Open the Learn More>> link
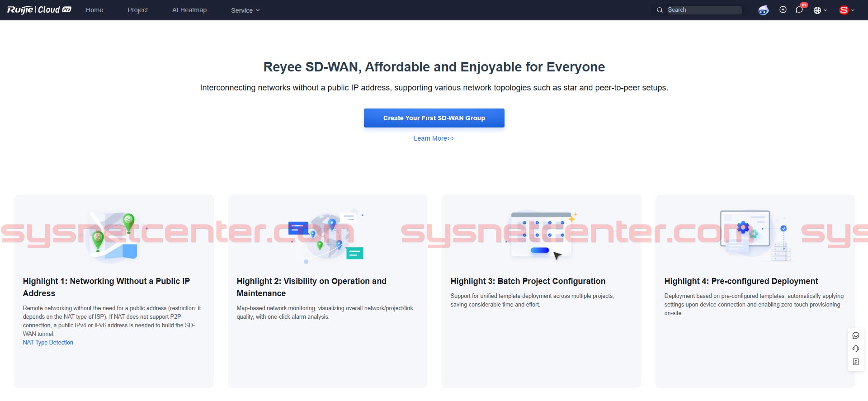This screenshot has width=868, height=401. click(434, 138)
